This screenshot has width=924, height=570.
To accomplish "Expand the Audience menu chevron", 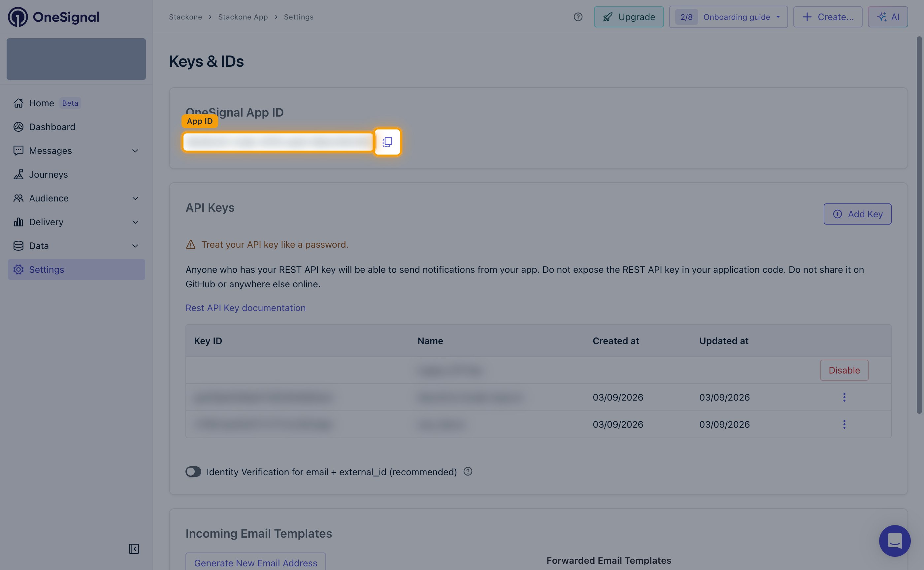I will tap(135, 198).
